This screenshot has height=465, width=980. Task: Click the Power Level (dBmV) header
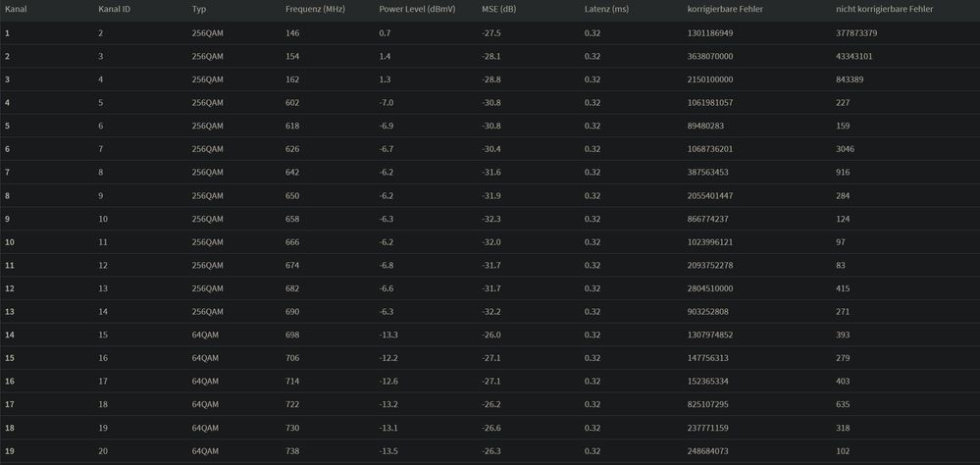click(x=417, y=9)
